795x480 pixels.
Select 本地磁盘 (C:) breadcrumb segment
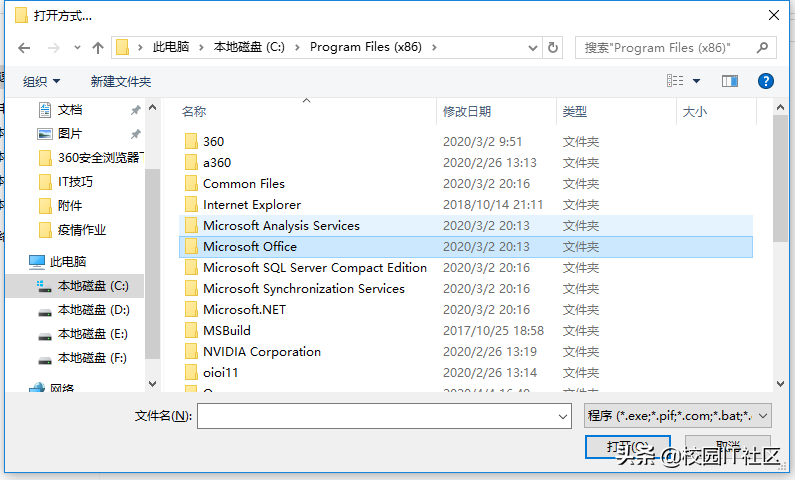pos(249,47)
